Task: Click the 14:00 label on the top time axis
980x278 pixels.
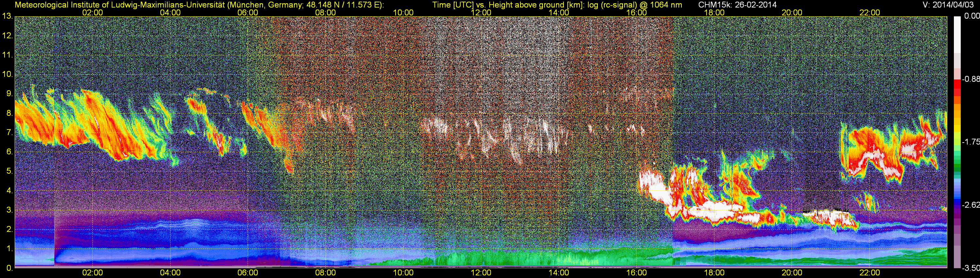Action: (x=559, y=12)
